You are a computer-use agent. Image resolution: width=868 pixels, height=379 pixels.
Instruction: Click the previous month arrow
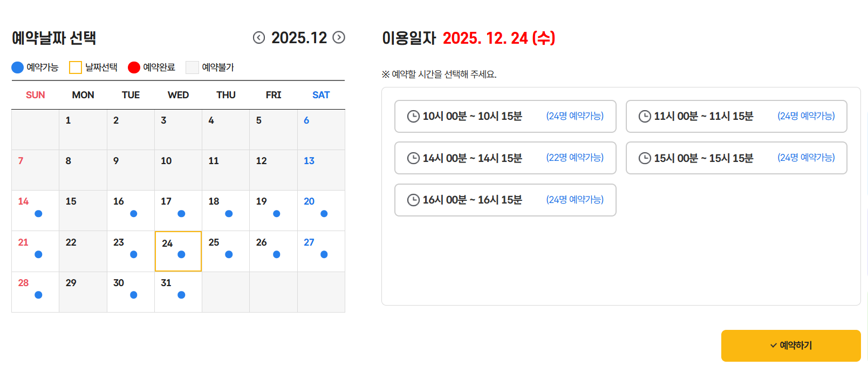(x=258, y=38)
